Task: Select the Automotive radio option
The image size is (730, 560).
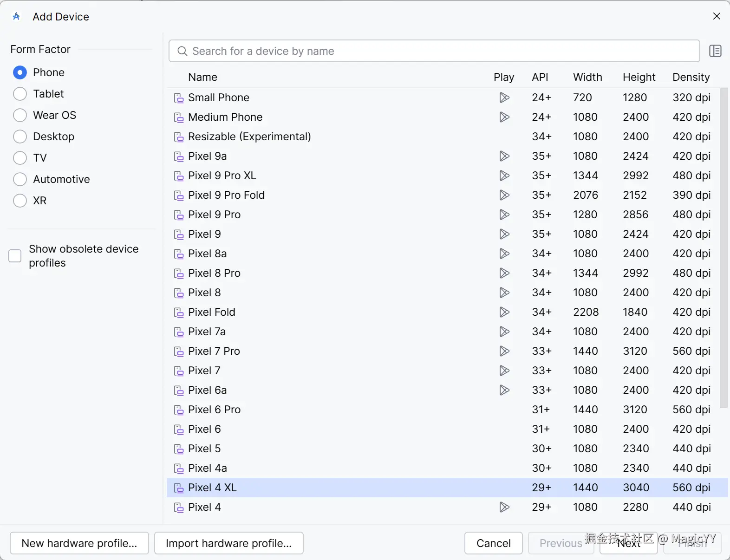Action: point(20,179)
